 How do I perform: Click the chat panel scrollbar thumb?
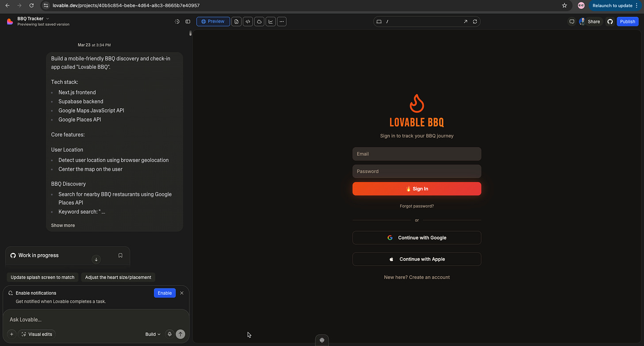point(191,33)
